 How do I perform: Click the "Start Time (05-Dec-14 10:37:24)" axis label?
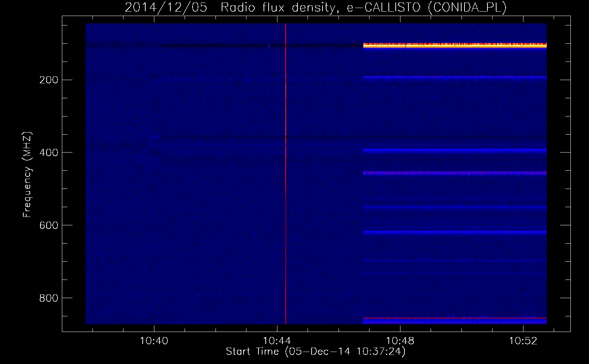tap(316, 352)
